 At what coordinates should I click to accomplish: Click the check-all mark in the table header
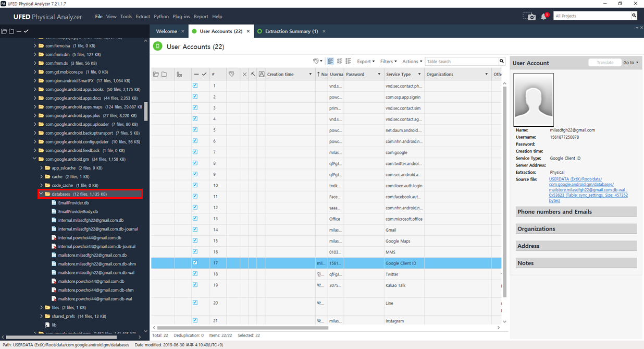(x=204, y=75)
